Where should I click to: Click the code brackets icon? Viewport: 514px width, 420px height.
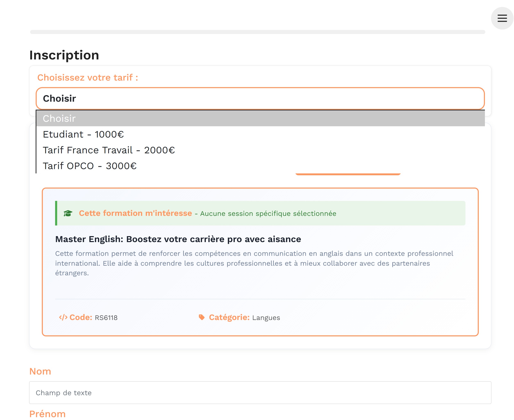coord(63,317)
